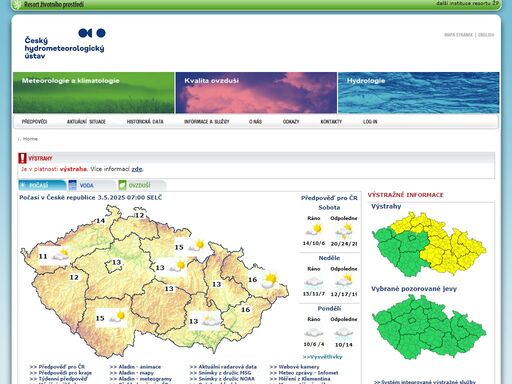Open the Hydrologie banner

(x=419, y=93)
